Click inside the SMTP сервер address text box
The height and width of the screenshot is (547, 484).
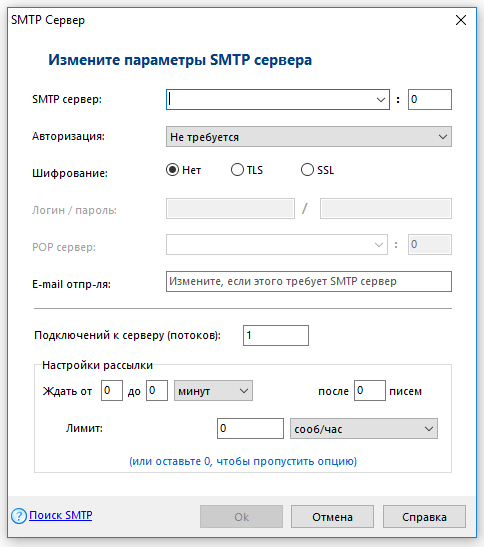[x=269, y=100]
